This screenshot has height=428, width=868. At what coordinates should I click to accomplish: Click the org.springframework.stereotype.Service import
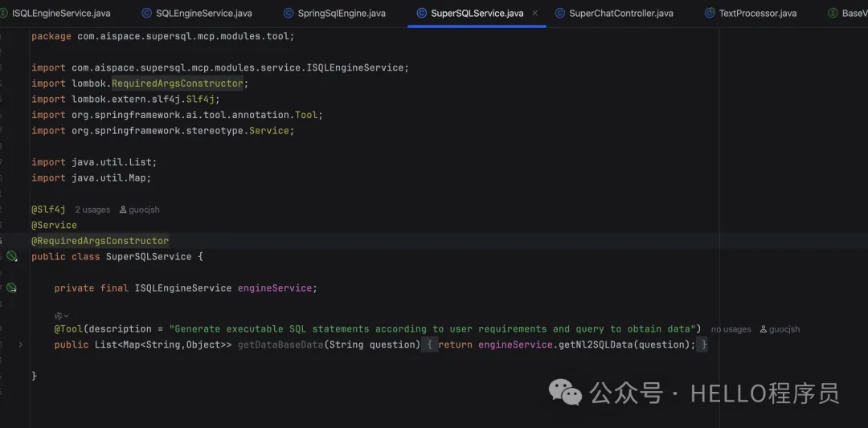pos(163,131)
